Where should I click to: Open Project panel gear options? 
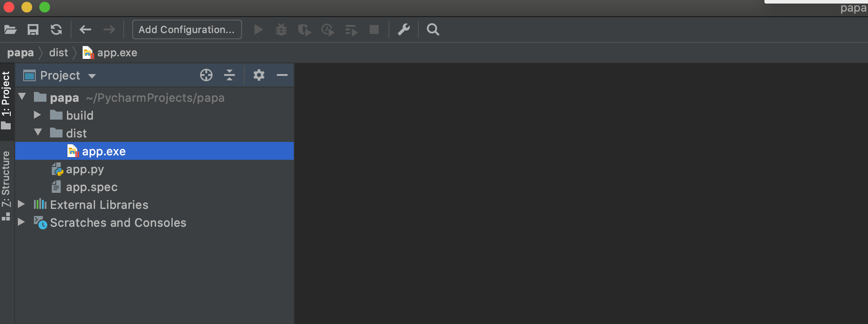pyautogui.click(x=259, y=75)
